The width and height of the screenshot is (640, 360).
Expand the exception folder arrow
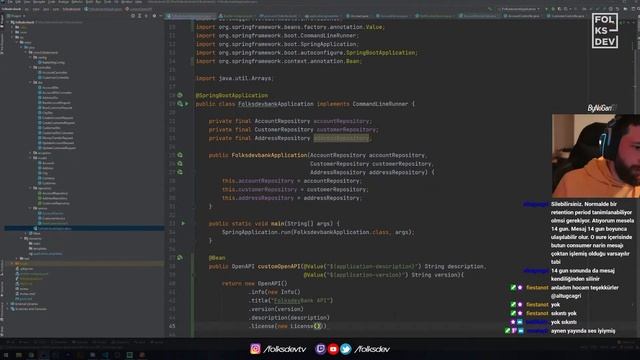click(31, 153)
